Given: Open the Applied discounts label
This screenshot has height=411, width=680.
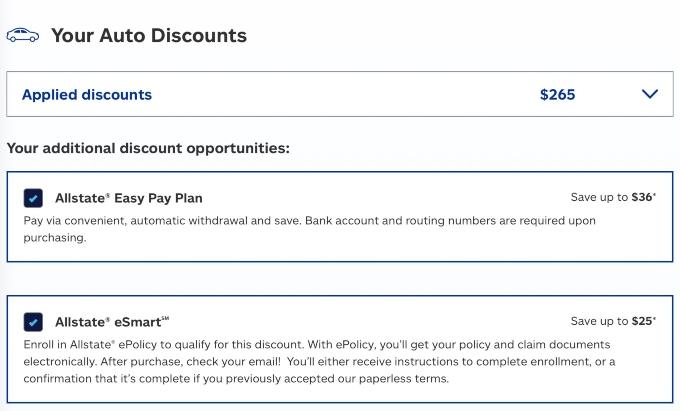Looking at the screenshot, I should tap(87, 95).
